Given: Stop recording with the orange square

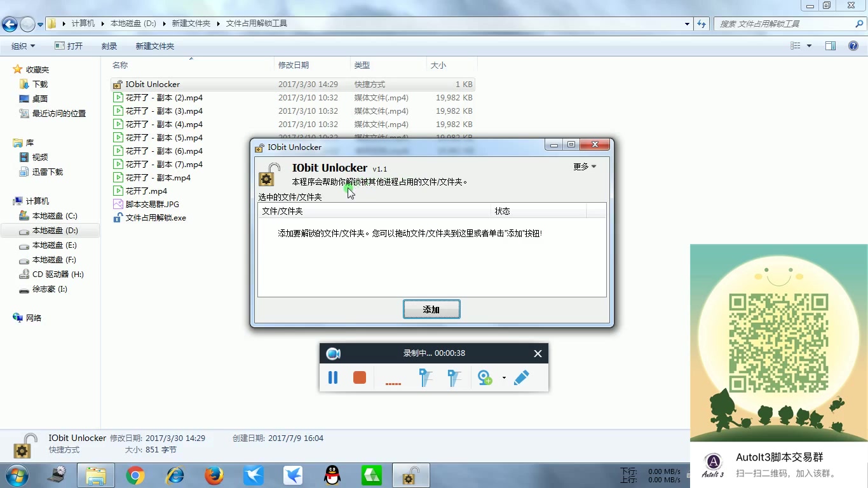Looking at the screenshot, I should click(360, 378).
